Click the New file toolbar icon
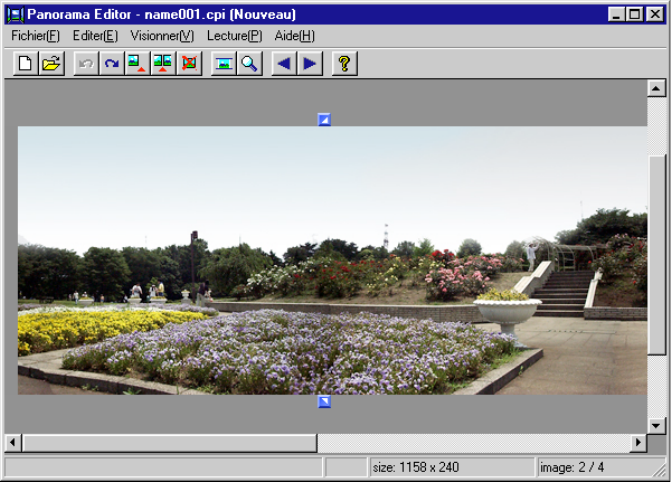This screenshot has width=671, height=482. coord(26,64)
